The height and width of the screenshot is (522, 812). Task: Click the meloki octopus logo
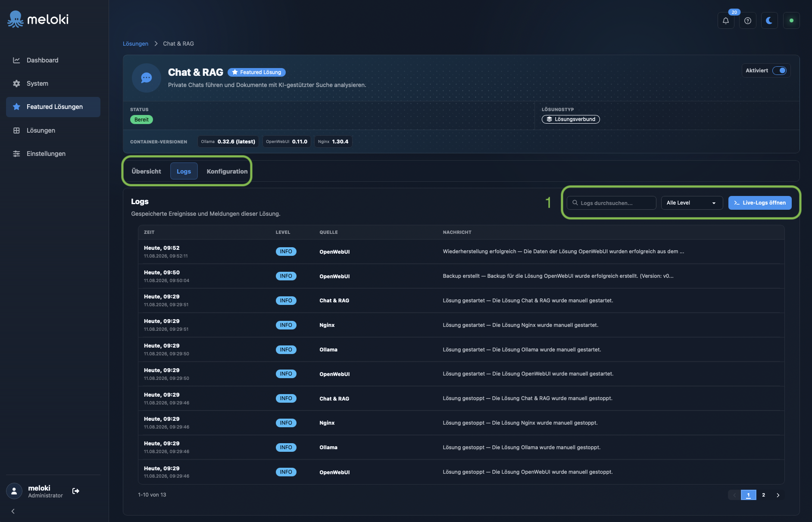pos(16,19)
